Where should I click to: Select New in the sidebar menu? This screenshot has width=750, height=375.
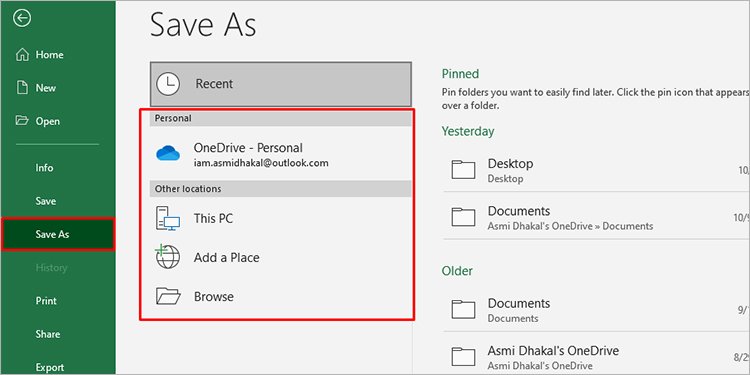[58, 88]
